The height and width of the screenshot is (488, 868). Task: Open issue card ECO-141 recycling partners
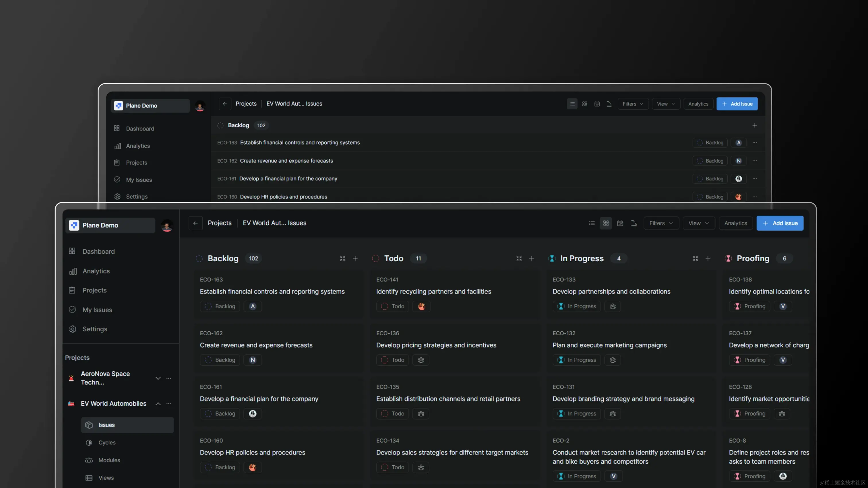point(433,291)
